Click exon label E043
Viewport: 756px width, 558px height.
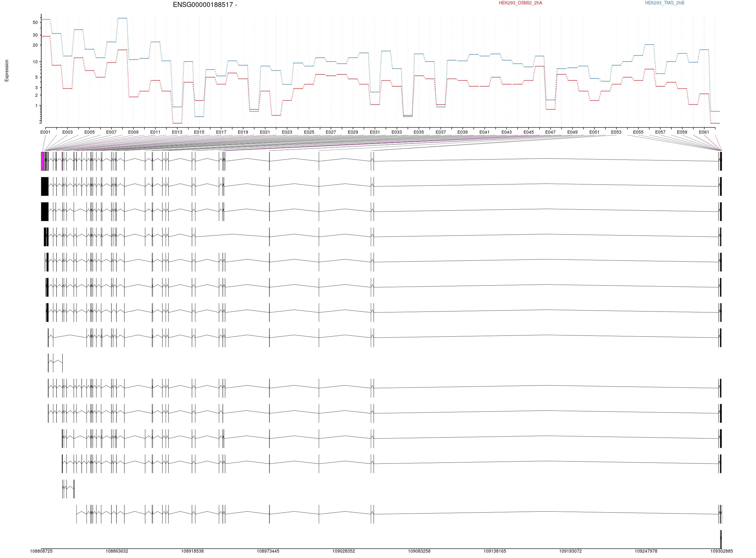[x=507, y=132]
